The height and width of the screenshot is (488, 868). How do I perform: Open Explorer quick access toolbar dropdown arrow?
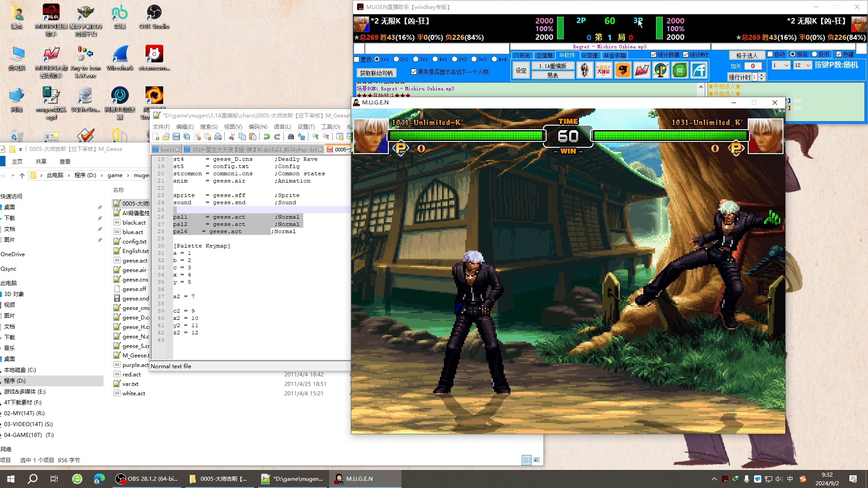20,149
